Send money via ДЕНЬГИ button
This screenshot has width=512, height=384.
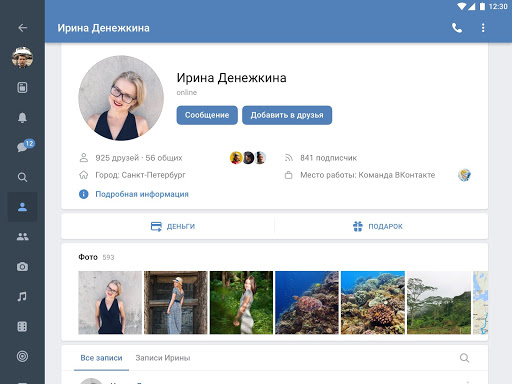coord(173,226)
